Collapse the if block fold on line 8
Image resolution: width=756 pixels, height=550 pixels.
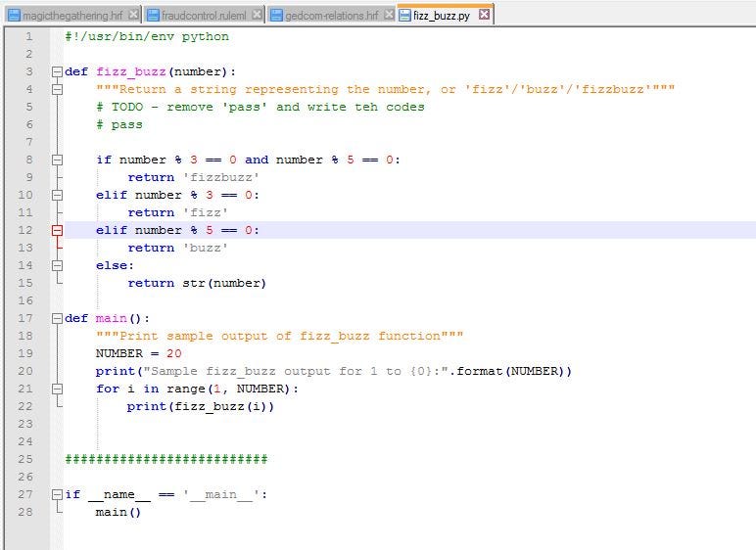pos(57,160)
